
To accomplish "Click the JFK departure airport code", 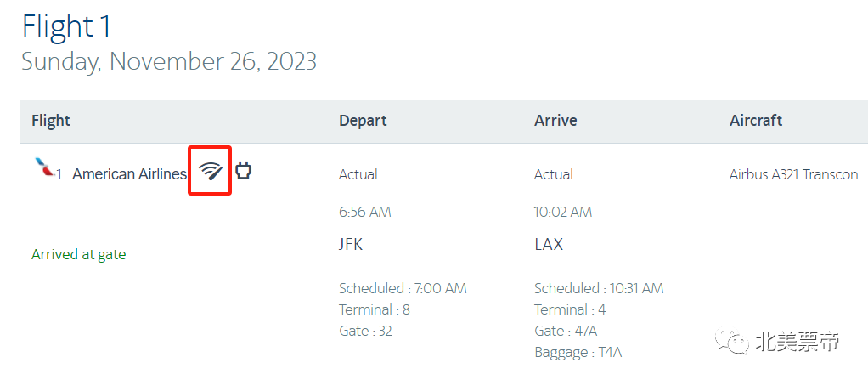I will (351, 245).
